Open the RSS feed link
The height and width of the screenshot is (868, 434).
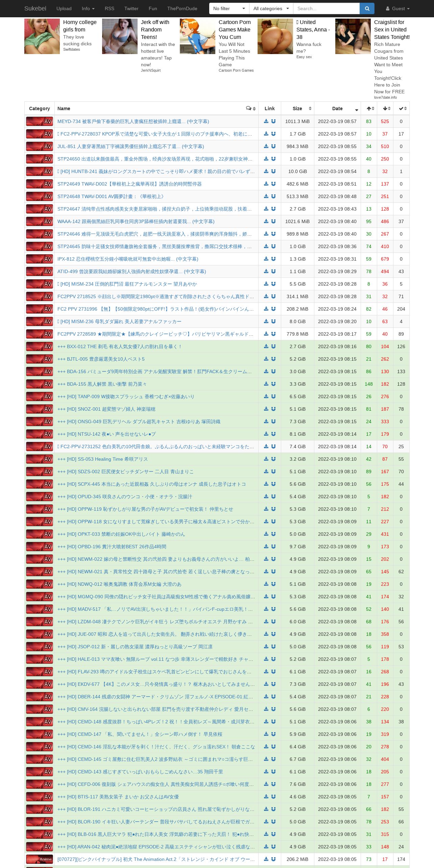(x=110, y=8)
